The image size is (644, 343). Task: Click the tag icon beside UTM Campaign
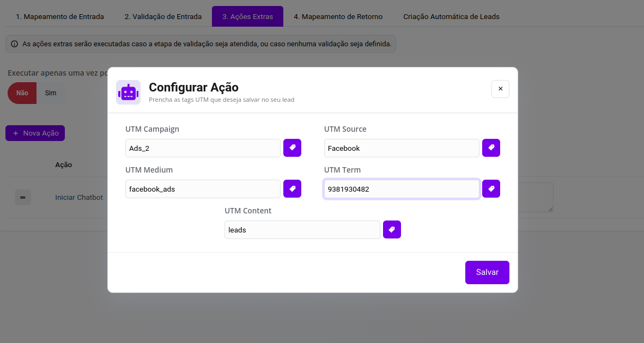(x=292, y=148)
